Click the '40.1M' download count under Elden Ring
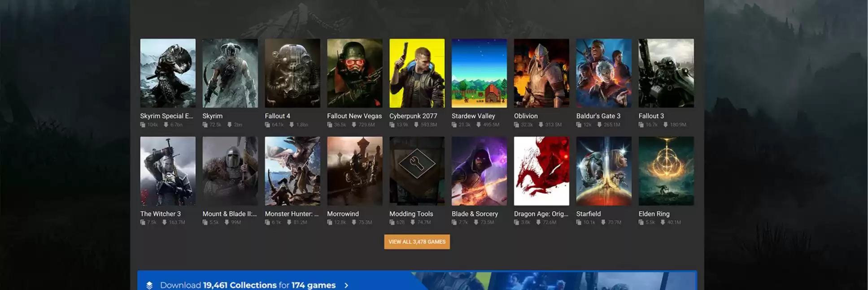The height and width of the screenshot is (290, 868). pyautogui.click(x=674, y=222)
